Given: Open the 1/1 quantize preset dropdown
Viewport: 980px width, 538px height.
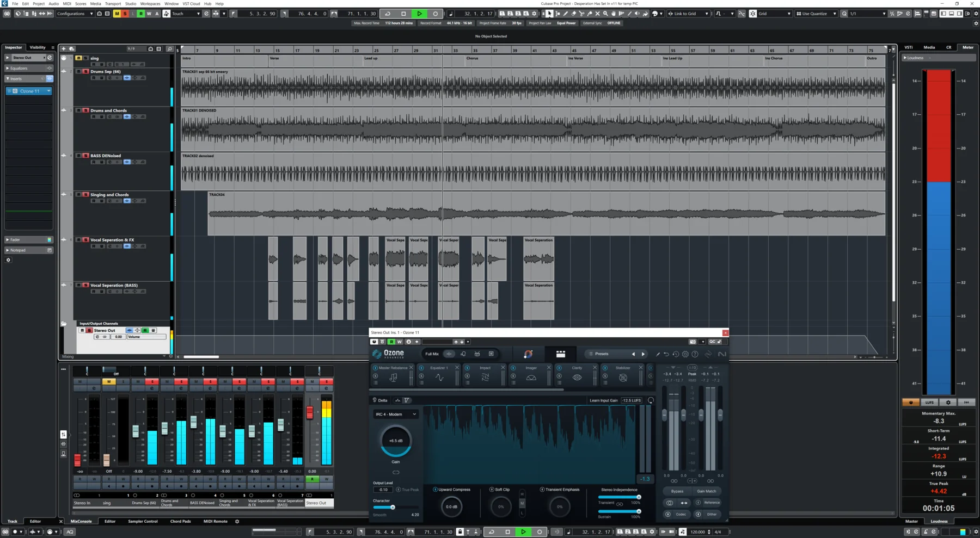Looking at the screenshot, I should [867, 14].
